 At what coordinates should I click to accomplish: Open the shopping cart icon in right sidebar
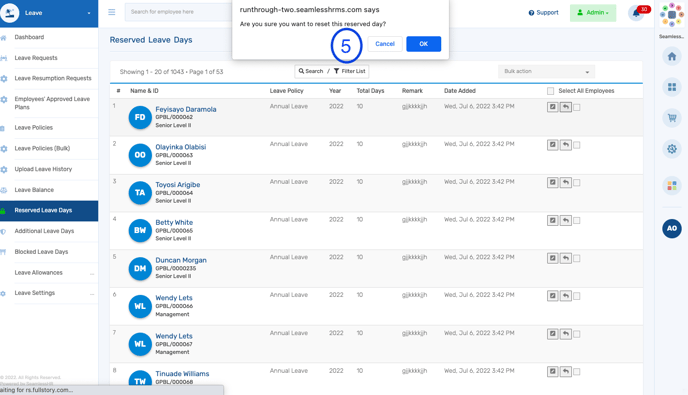[672, 118]
